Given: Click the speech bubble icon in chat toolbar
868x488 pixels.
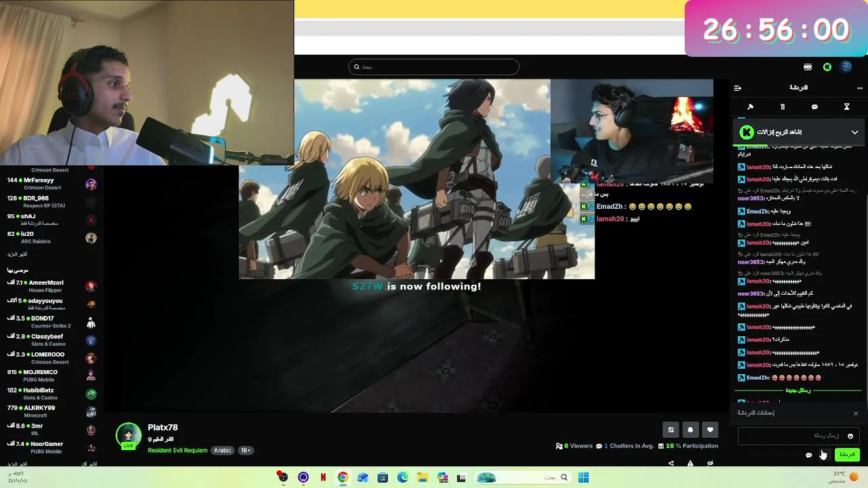Looking at the screenshot, I should [814, 107].
